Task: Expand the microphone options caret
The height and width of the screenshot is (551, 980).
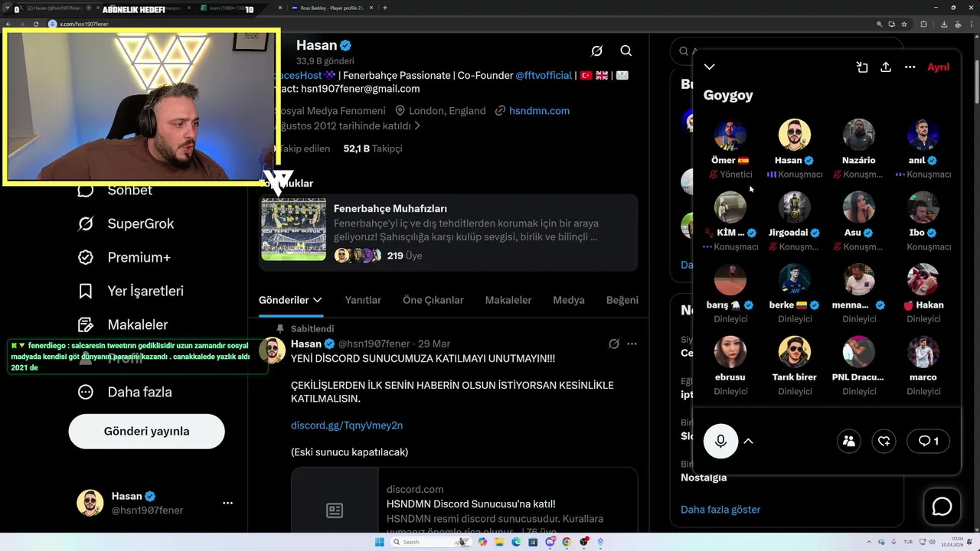Action: 749,441
